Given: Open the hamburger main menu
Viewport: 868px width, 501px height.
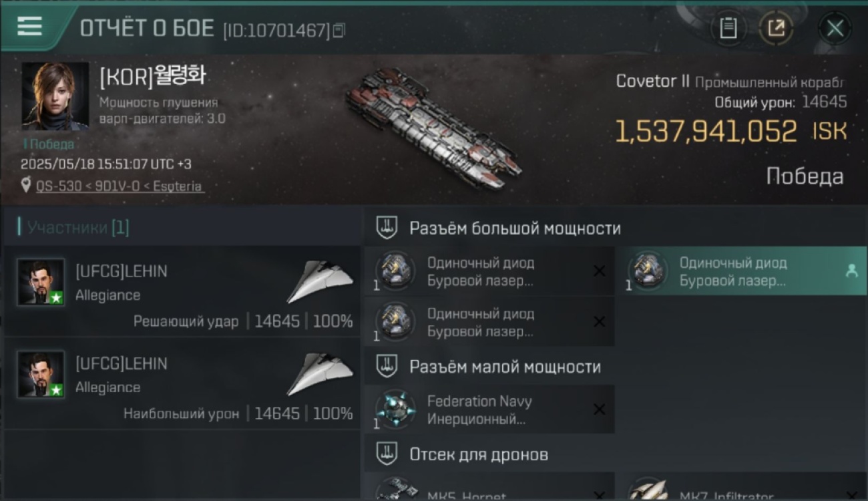Looking at the screenshot, I should click(29, 27).
